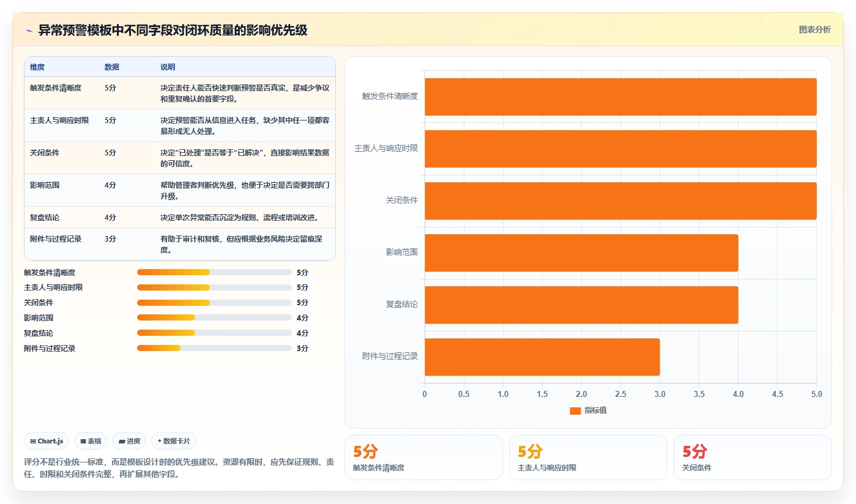Viewport: 856px width, 504px height.
Task: Select 触发条件清晰度 cell in the table
Action: pos(56,88)
